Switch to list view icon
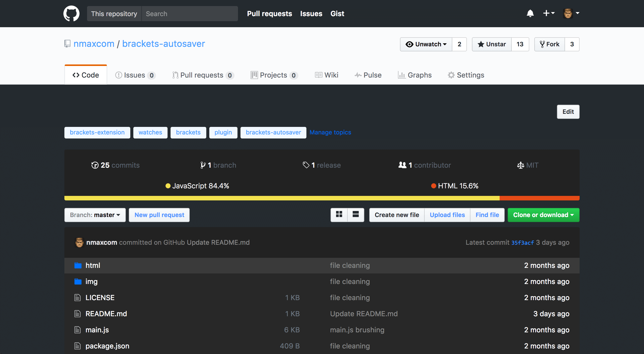Viewport: 644px width, 354px height. [x=355, y=215]
